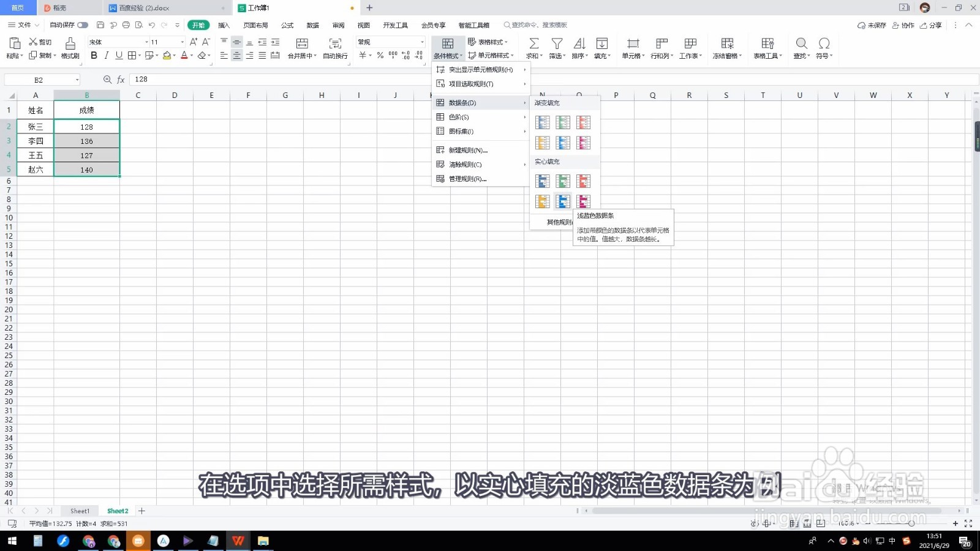
Task: Click the fx insert function icon
Action: (x=121, y=80)
